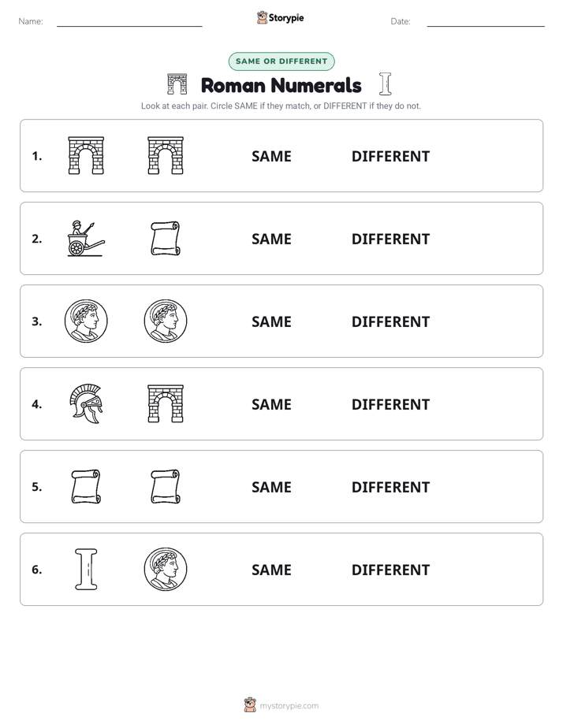563x728 pixels.
Task: Click the second coin in row 3
Action: (x=166, y=321)
